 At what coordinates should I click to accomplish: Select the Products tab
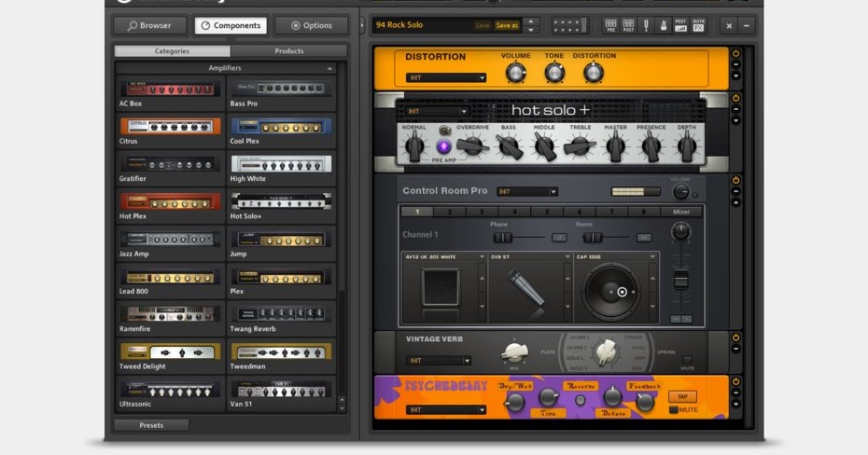click(x=289, y=51)
